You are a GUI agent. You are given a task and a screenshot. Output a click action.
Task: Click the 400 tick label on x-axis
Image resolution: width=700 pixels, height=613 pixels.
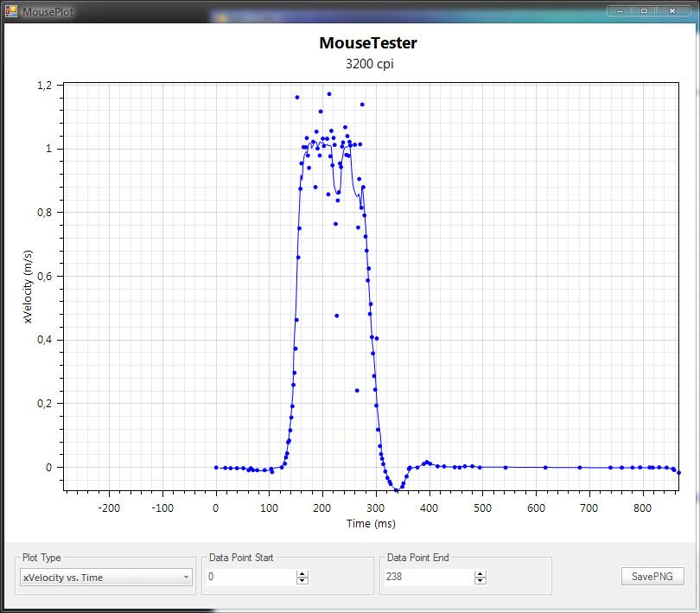[429, 508]
